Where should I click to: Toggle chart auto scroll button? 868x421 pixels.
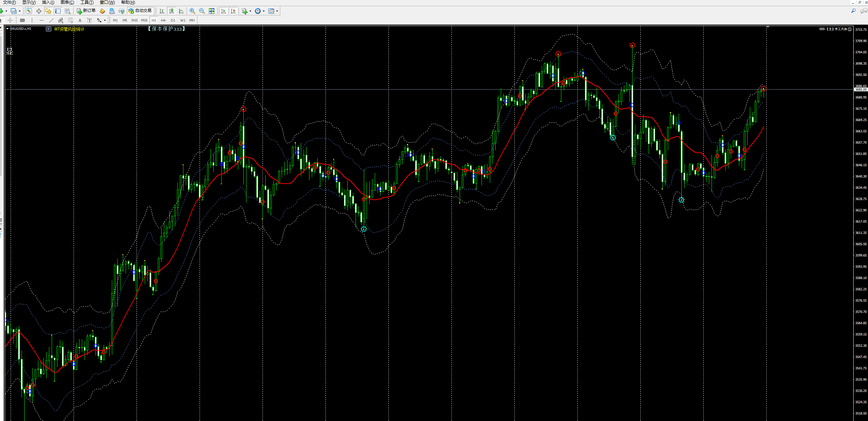coord(224,11)
